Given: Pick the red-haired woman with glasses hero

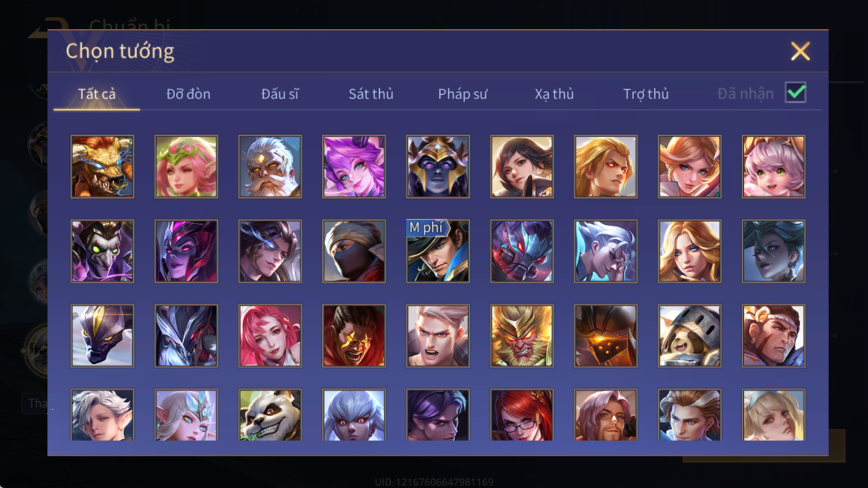Looking at the screenshot, I should tap(522, 415).
